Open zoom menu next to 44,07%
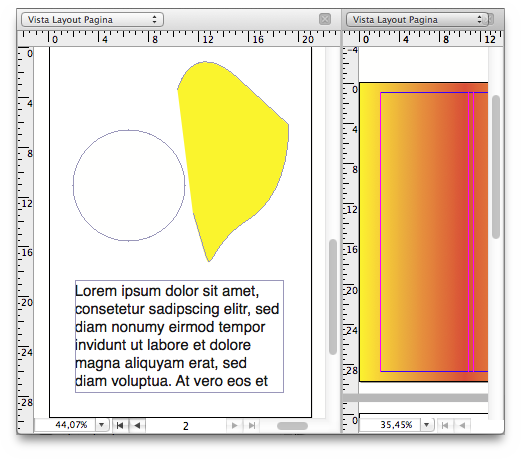This screenshot has width=521, height=459. coord(102,425)
